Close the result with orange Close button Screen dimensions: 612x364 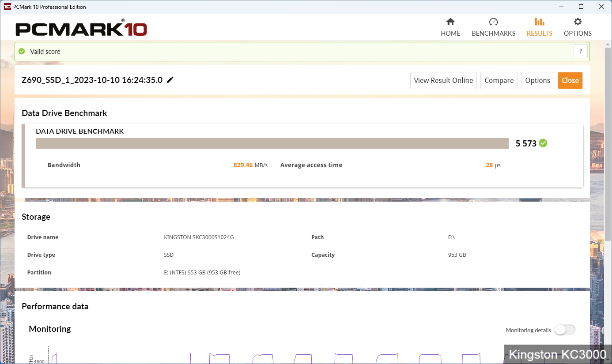570,80
